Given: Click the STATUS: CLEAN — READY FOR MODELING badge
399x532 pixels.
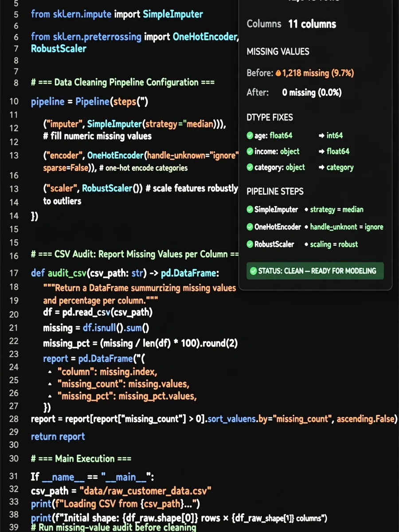Looking at the screenshot, I should (315, 271).
